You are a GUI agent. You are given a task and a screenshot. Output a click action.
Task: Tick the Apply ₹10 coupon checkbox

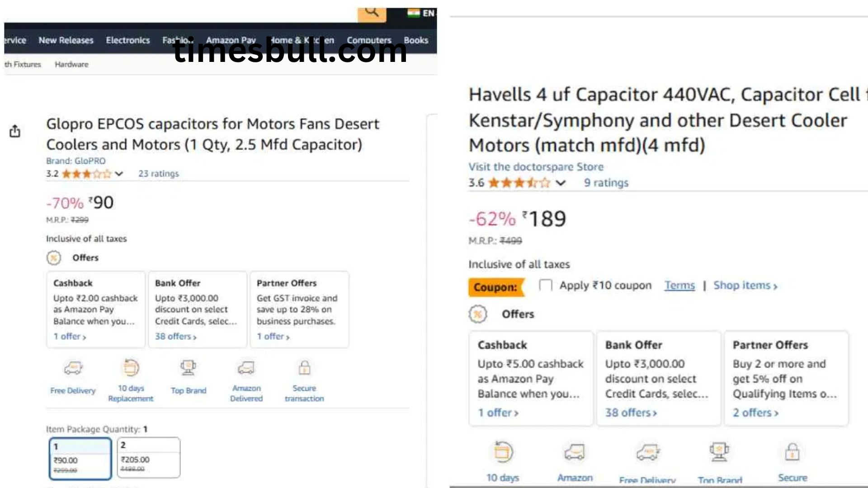546,286
